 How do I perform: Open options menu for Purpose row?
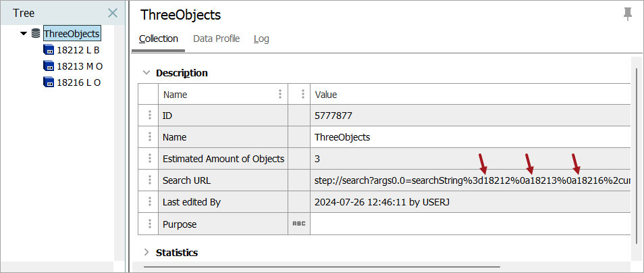tap(149, 224)
